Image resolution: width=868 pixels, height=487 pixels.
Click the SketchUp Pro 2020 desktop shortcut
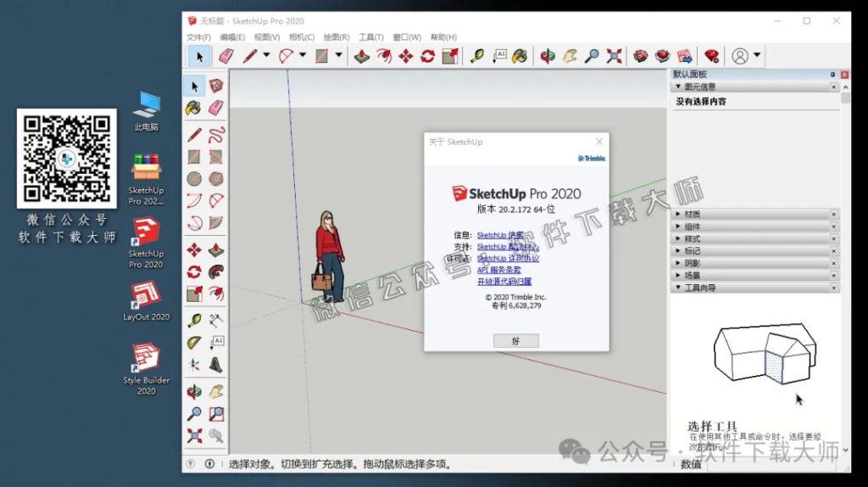point(146,243)
